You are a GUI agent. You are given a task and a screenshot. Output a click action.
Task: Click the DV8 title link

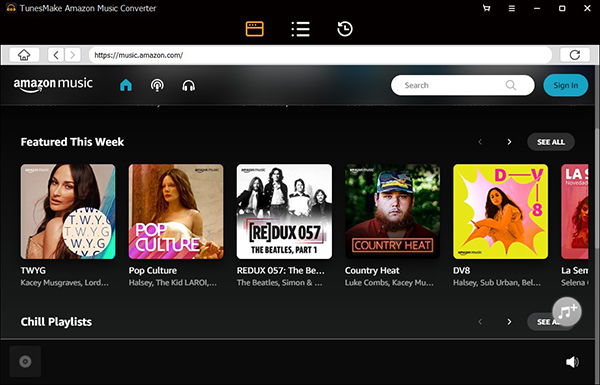point(461,271)
